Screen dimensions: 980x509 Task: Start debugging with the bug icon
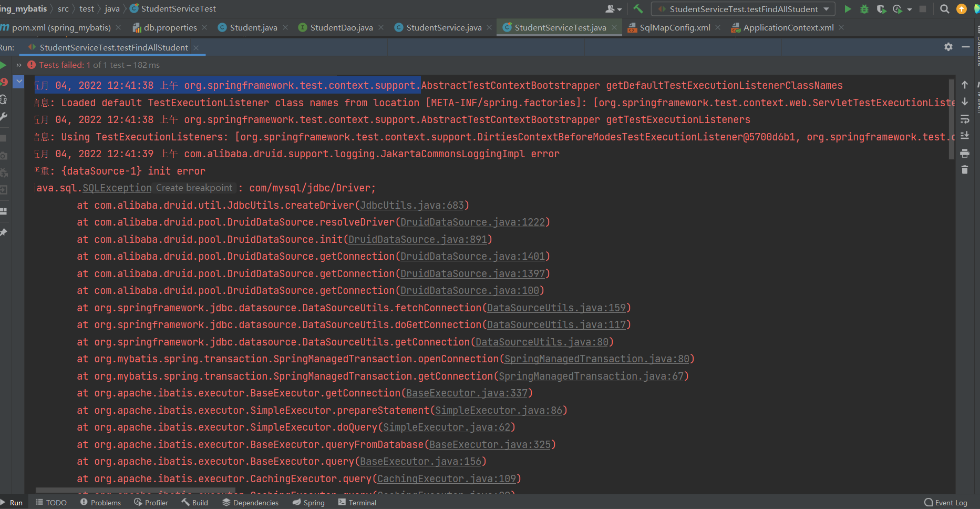864,9
